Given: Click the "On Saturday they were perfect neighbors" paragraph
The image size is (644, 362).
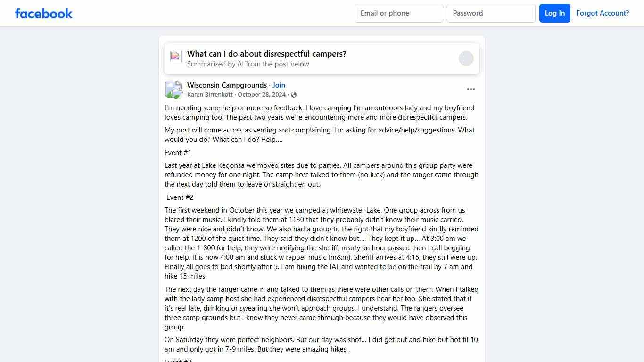Looking at the screenshot, I should 321,345.
